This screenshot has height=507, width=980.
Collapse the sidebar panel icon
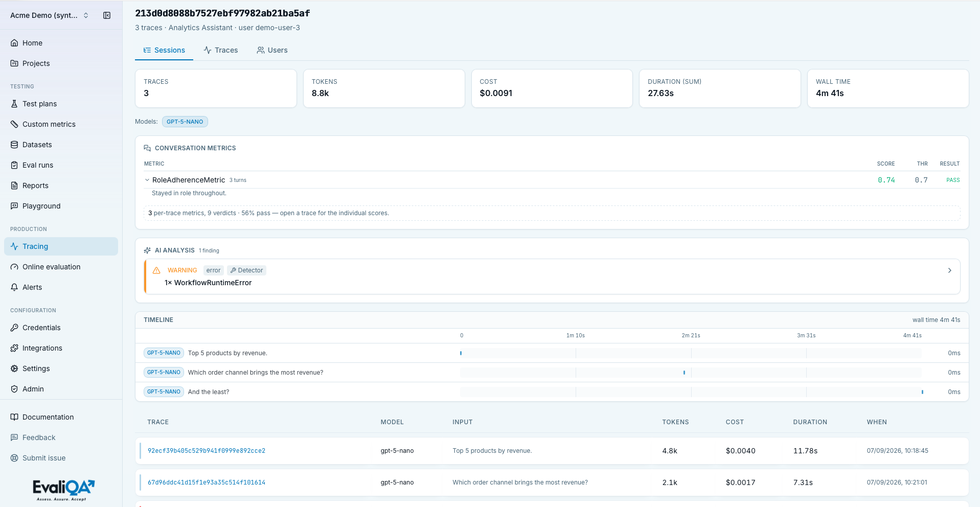(107, 15)
